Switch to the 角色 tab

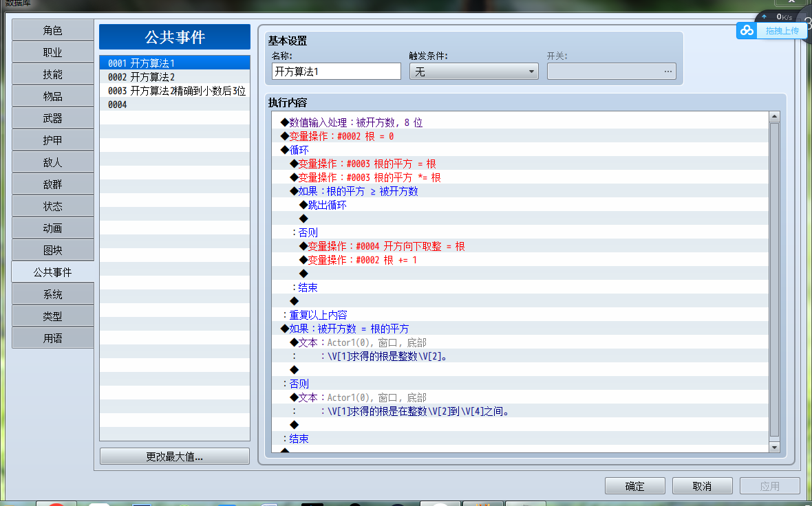point(53,30)
